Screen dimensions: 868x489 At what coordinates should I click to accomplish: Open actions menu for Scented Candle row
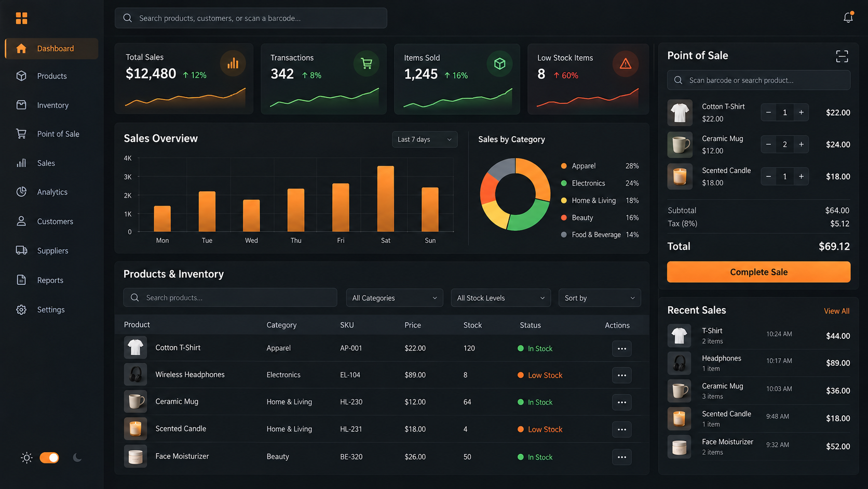(x=621, y=429)
